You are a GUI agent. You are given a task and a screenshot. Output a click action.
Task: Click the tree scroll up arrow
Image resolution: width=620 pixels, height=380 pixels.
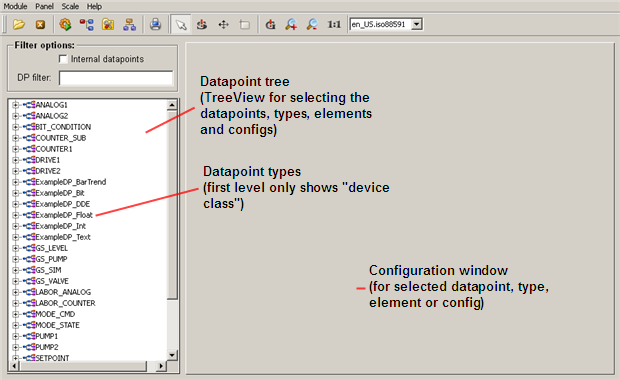click(x=172, y=105)
